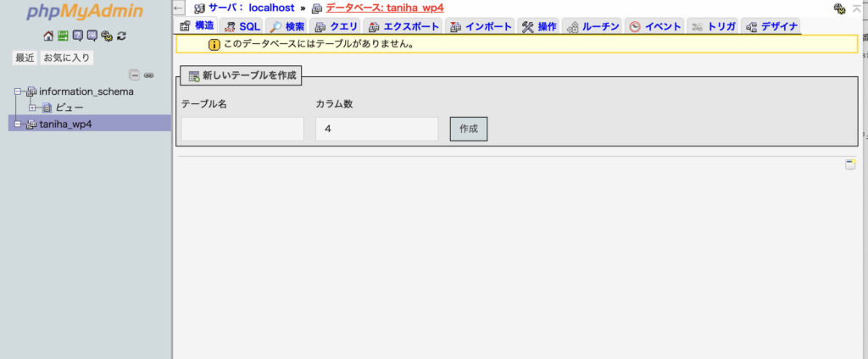Click the back arrow beside the breadcrumb
Image resolution: width=868 pixels, height=359 pixels.
[x=178, y=8]
